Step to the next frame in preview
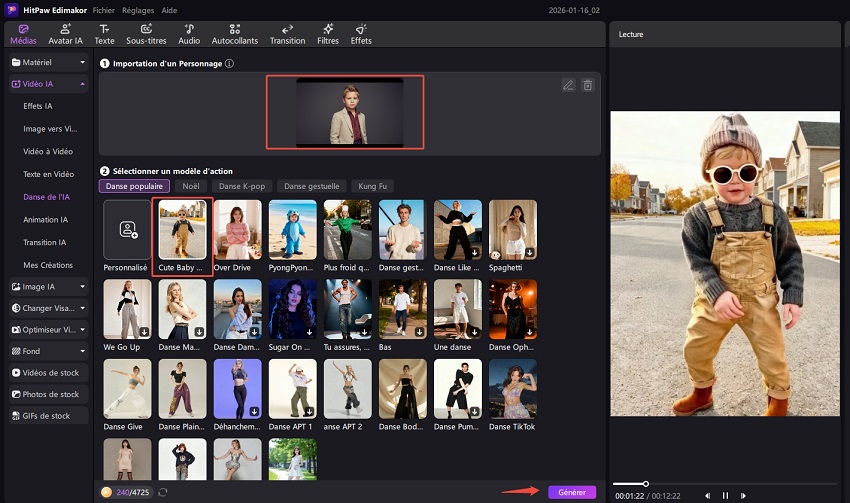850x503 pixels. [745, 495]
